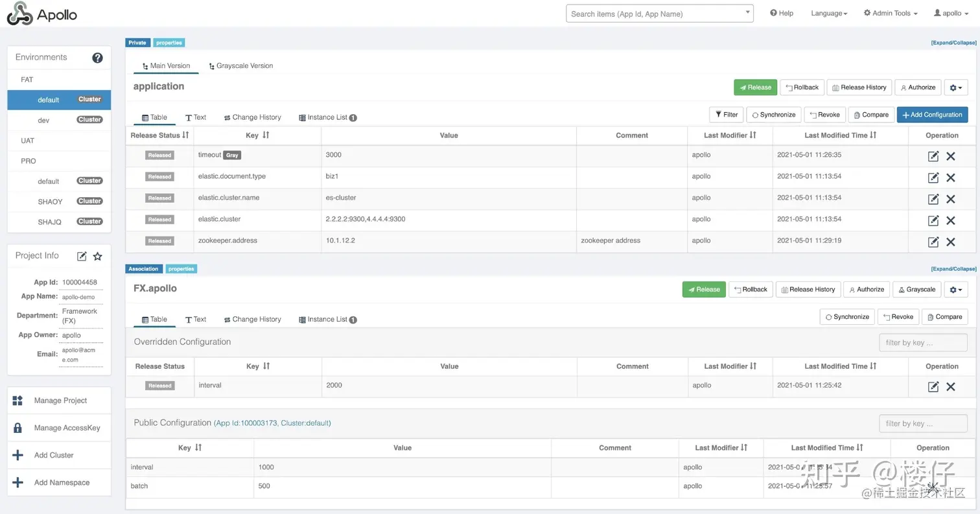Open the FX.apollo namespace gear settings dropdown
980x514 pixels.
pyautogui.click(x=956, y=290)
